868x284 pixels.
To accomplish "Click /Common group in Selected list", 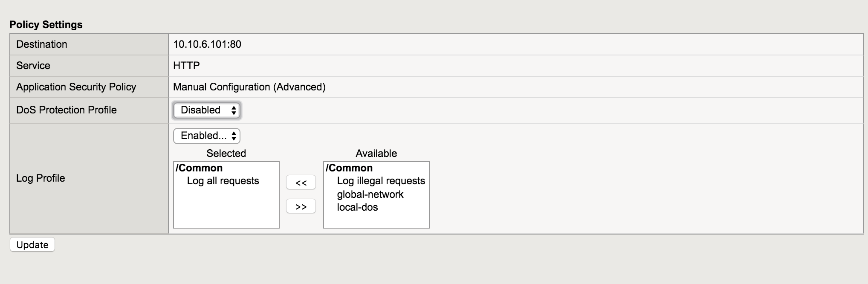I will coord(199,168).
